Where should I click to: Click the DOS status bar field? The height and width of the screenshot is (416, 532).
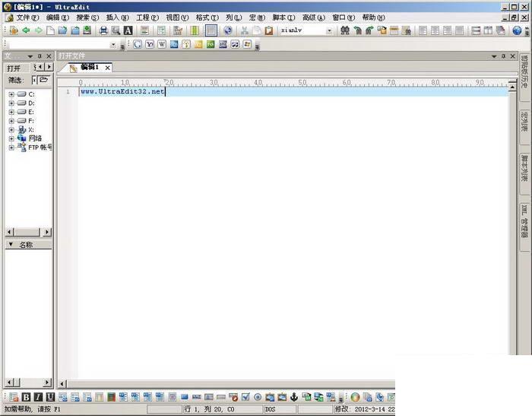[x=280, y=409]
